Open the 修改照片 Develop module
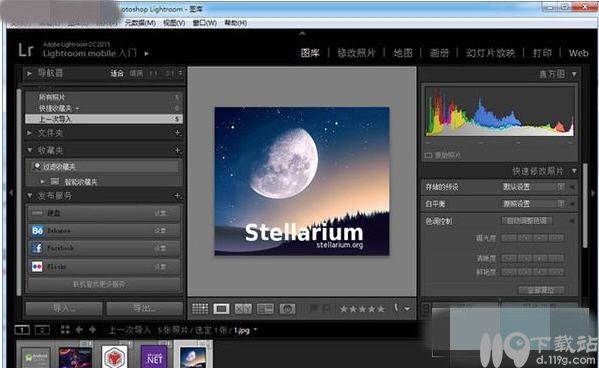Image resolution: width=599 pixels, height=368 pixels. (x=356, y=53)
